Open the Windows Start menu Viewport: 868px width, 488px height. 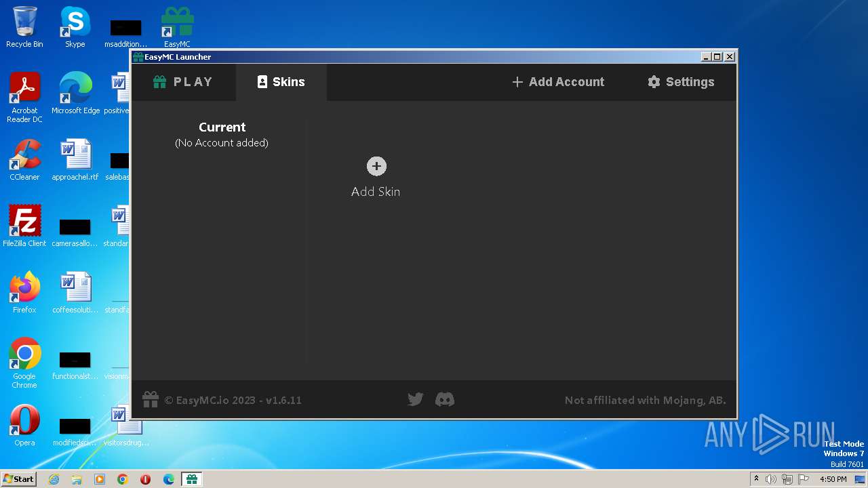click(18, 479)
